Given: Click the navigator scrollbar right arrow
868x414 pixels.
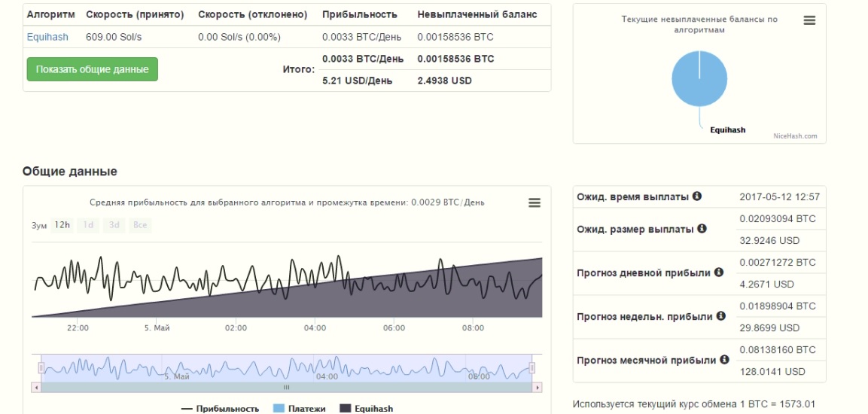Looking at the screenshot, I should (x=537, y=387).
